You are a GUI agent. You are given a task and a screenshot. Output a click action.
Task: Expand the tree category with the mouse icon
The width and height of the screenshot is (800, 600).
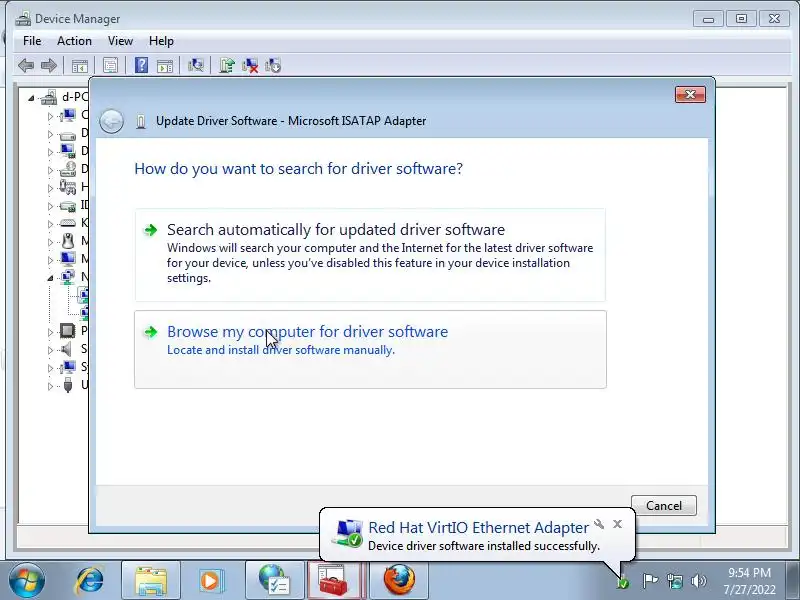(50, 242)
